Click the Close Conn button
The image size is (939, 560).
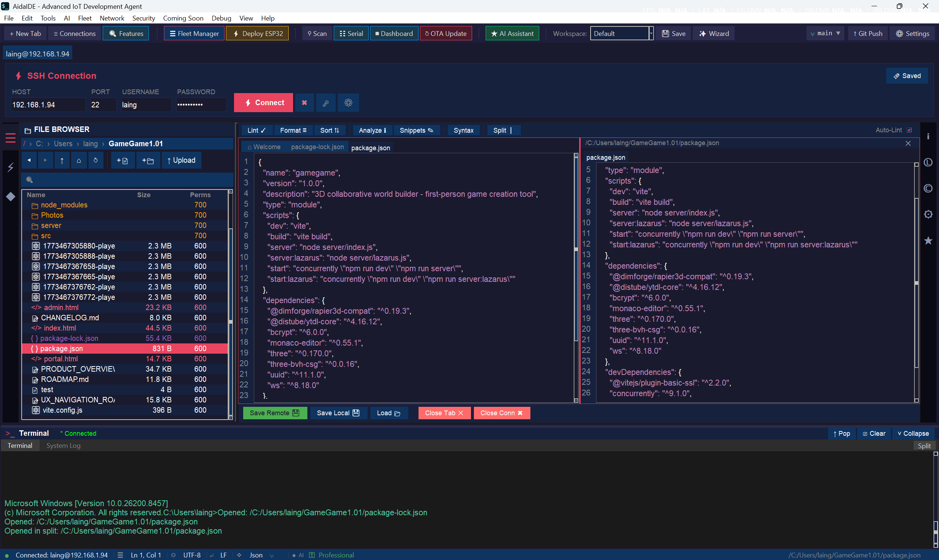(502, 413)
